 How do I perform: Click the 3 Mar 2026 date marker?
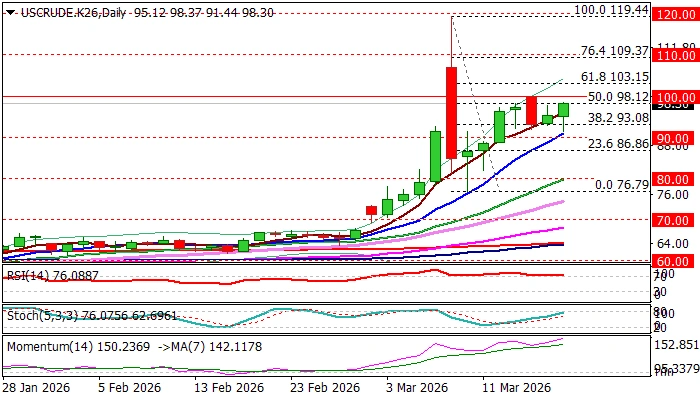tap(417, 387)
